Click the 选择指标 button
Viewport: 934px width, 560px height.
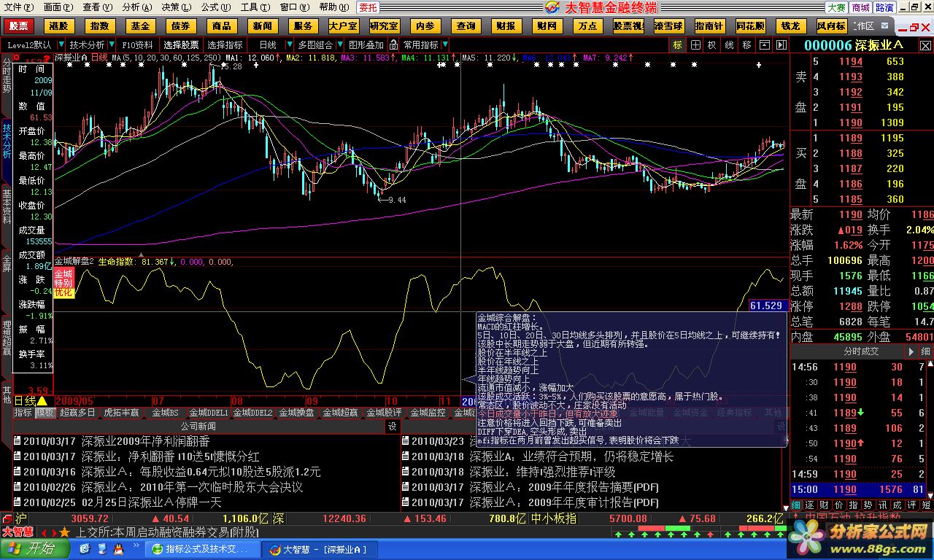[x=225, y=45]
